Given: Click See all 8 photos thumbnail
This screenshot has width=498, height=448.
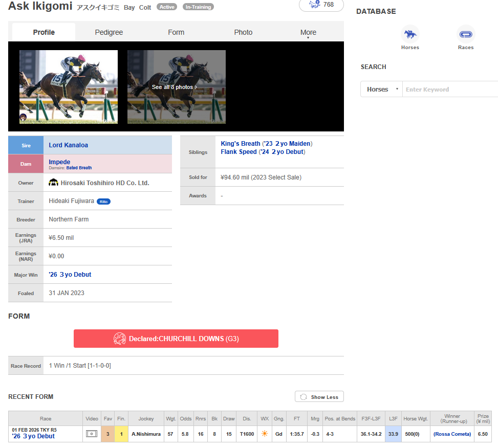Looking at the screenshot, I should coord(177,86).
